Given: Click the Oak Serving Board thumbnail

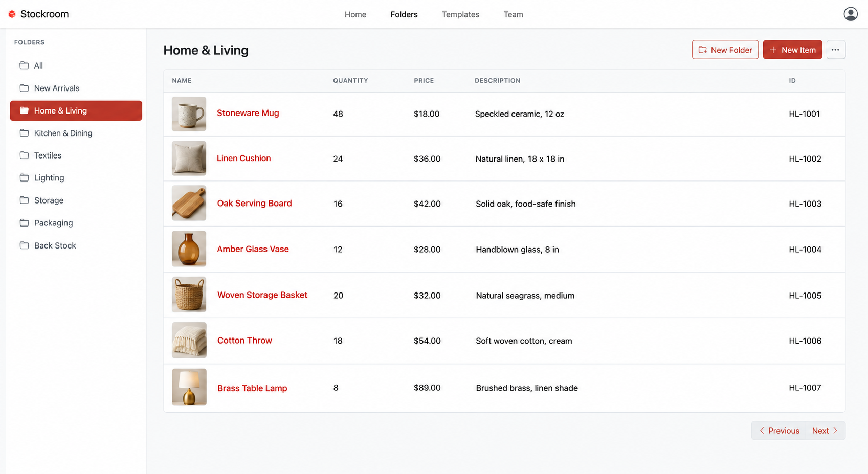Looking at the screenshot, I should [189, 203].
